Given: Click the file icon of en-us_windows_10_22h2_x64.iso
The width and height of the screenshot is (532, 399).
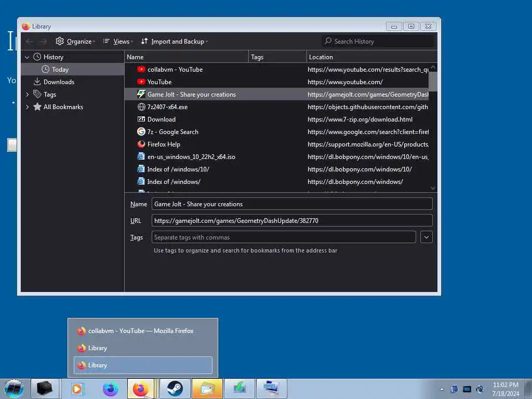Looking at the screenshot, I should [x=141, y=156].
